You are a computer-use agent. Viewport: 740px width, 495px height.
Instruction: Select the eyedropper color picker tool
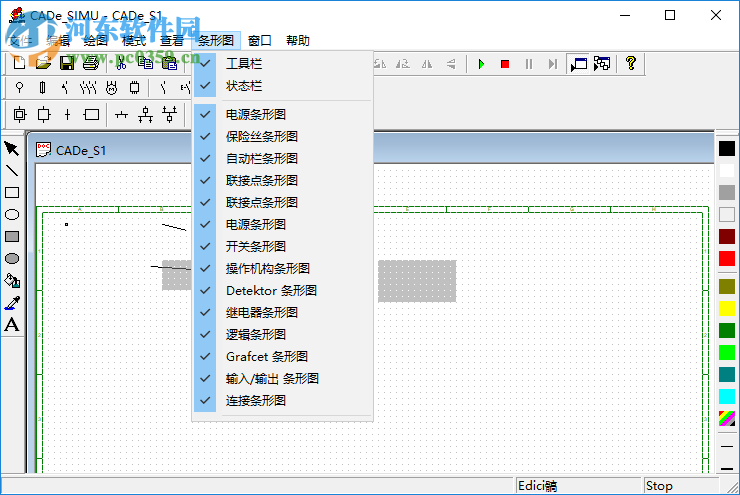12,302
